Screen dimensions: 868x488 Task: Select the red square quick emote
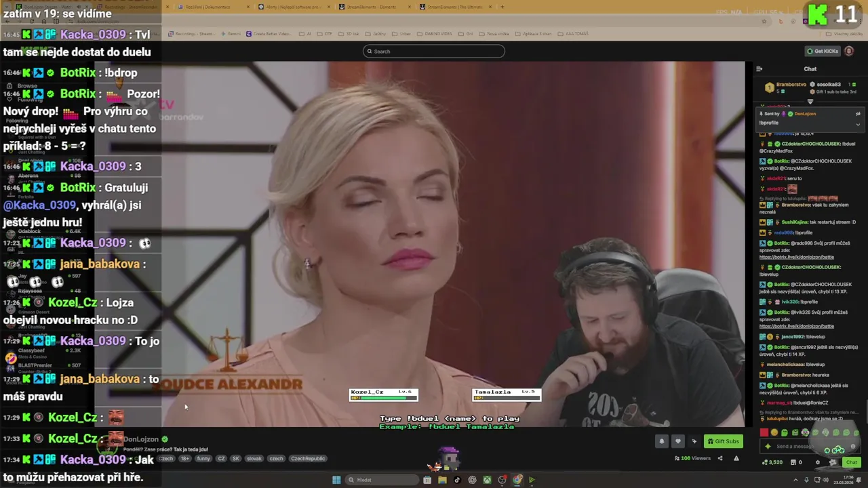point(764,433)
